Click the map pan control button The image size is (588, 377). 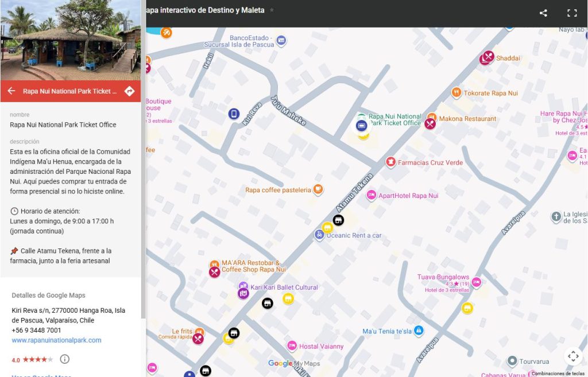(x=572, y=356)
